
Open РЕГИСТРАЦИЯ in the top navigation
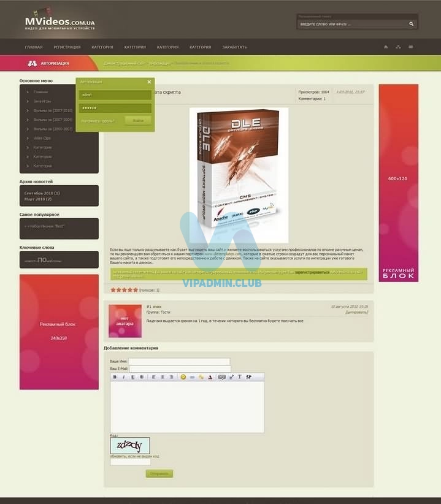pos(67,47)
